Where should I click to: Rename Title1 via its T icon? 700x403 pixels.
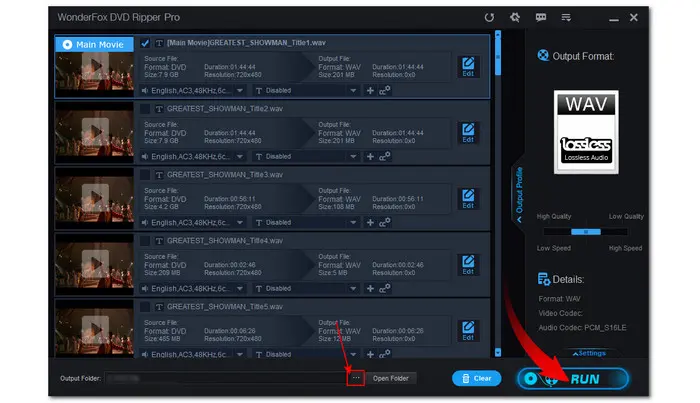click(x=159, y=43)
